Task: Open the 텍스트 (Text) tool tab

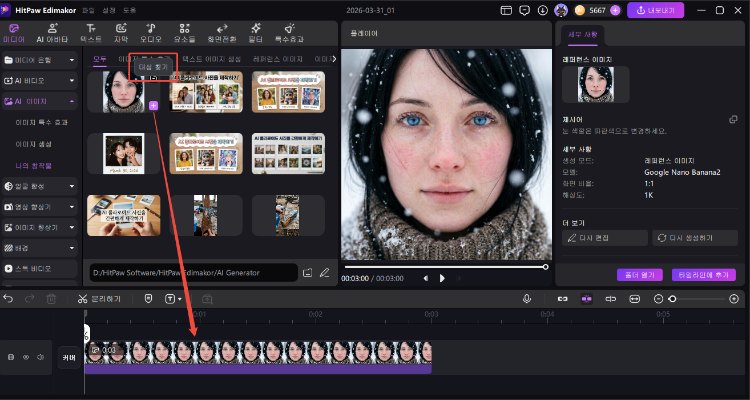Action: (x=91, y=33)
